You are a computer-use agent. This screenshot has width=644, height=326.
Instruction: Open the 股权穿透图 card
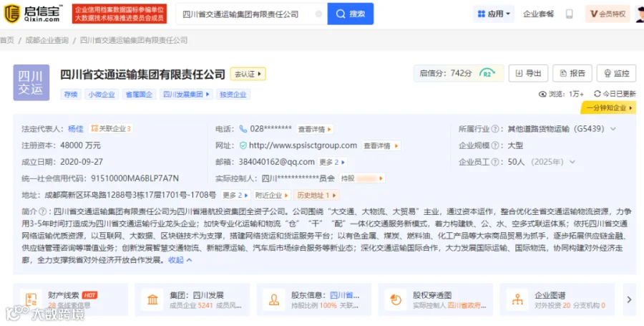pos(435,300)
